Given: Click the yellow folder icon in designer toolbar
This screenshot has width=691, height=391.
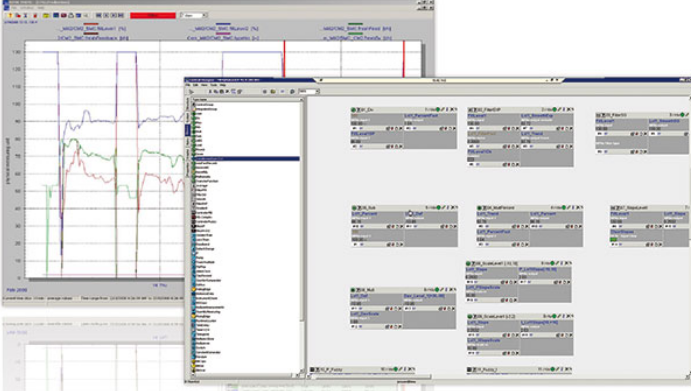Looking at the screenshot, I should pos(273,92).
